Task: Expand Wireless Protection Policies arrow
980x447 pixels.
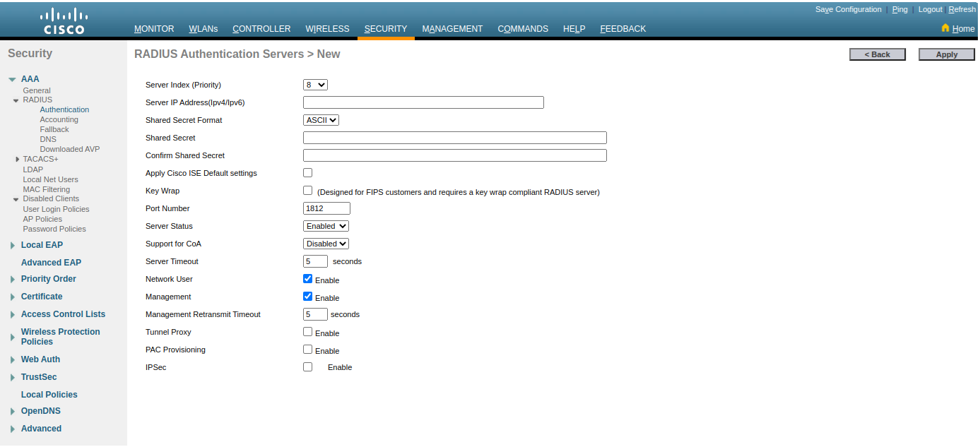Action: click(13, 338)
